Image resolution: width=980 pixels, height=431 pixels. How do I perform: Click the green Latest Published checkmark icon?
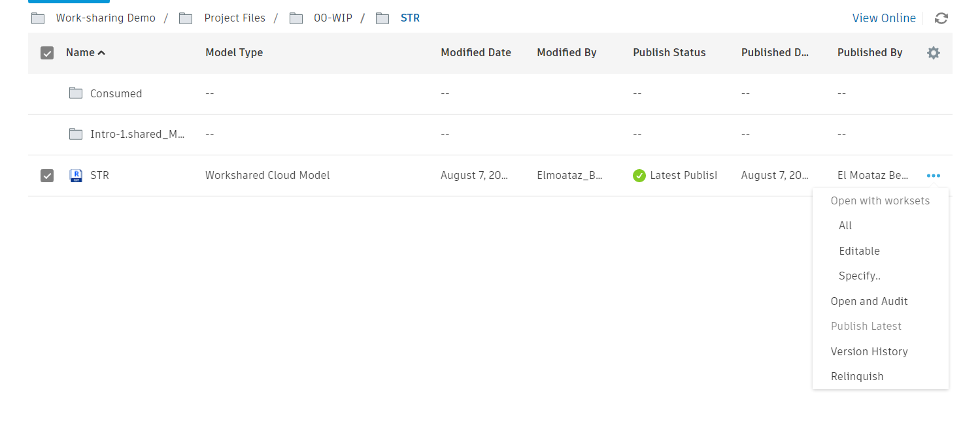639,176
